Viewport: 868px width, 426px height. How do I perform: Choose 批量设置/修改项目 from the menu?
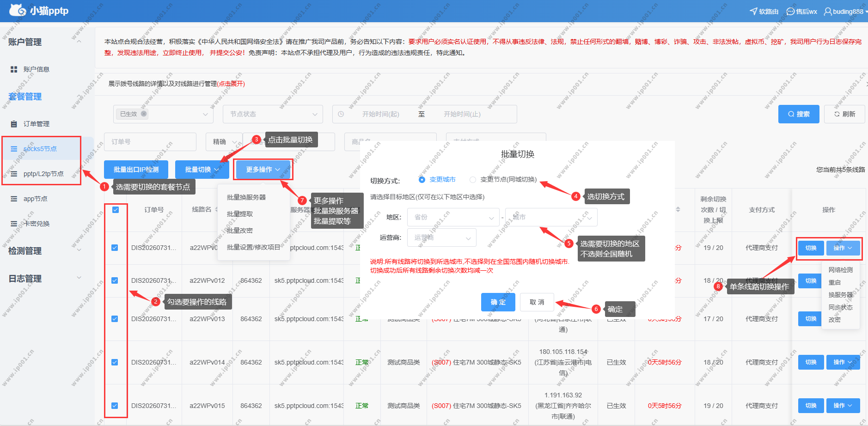pyautogui.click(x=254, y=247)
